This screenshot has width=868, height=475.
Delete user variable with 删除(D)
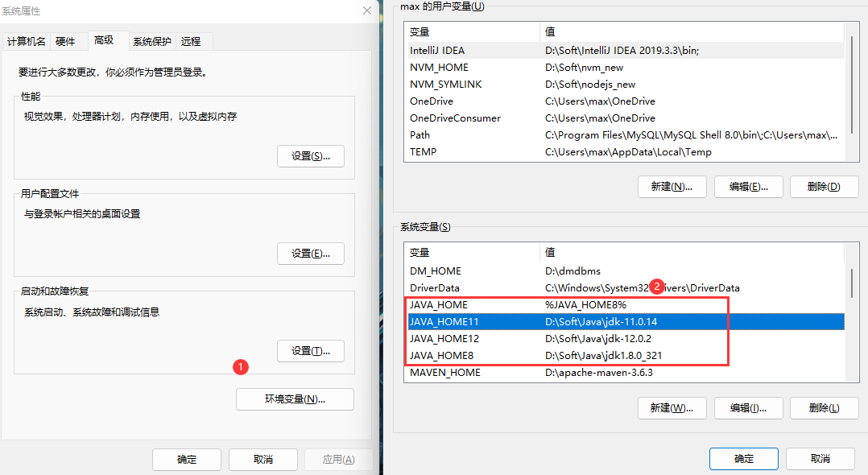825,187
